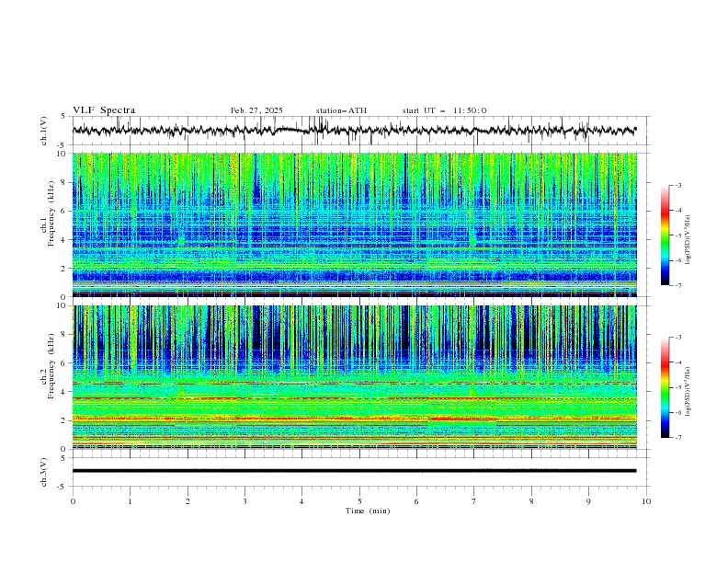Click the "8" tick on the time axis
The height and width of the screenshot is (563, 728).
(531, 501)
